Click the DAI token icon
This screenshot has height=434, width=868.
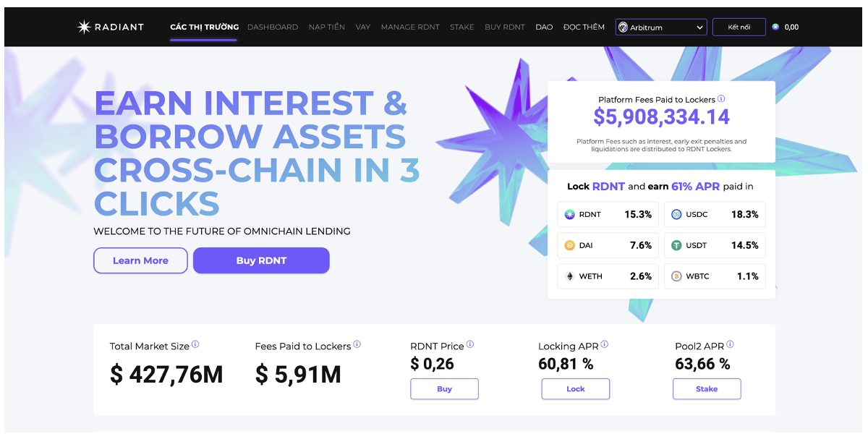570,245
